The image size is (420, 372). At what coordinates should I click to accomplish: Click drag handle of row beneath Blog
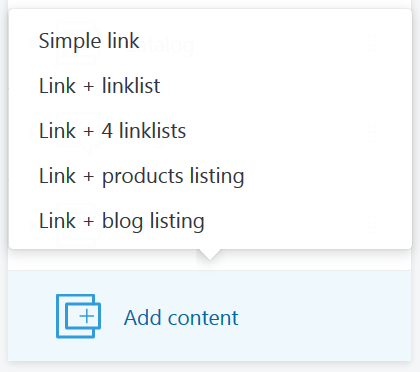point(372,225)
